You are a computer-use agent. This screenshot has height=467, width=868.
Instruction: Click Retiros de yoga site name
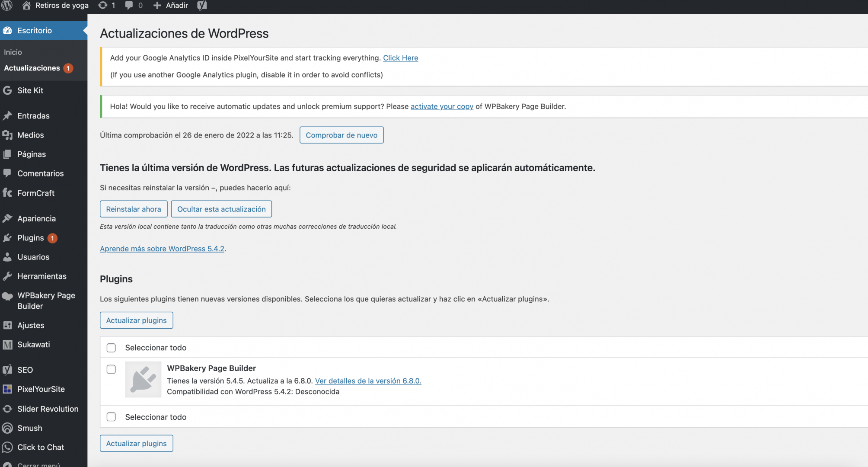(62, 5)
